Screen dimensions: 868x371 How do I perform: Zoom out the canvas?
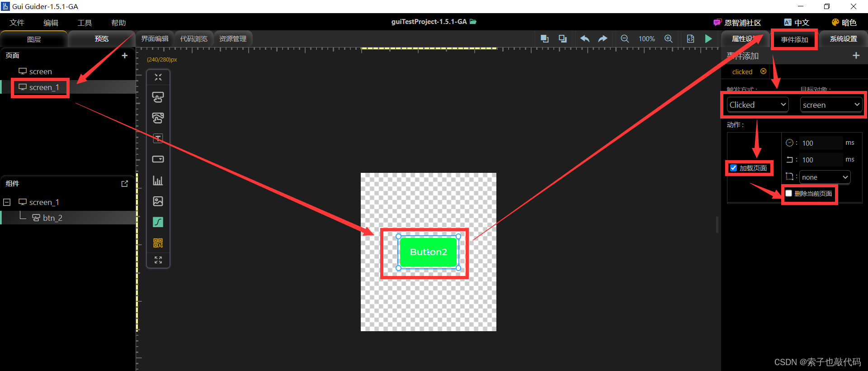point(625,39)
